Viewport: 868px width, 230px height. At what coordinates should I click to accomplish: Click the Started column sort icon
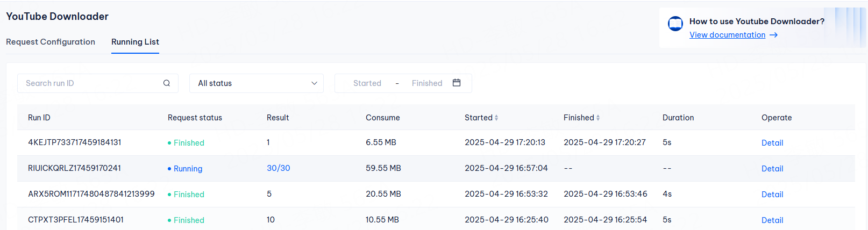[x=496, y=118]
